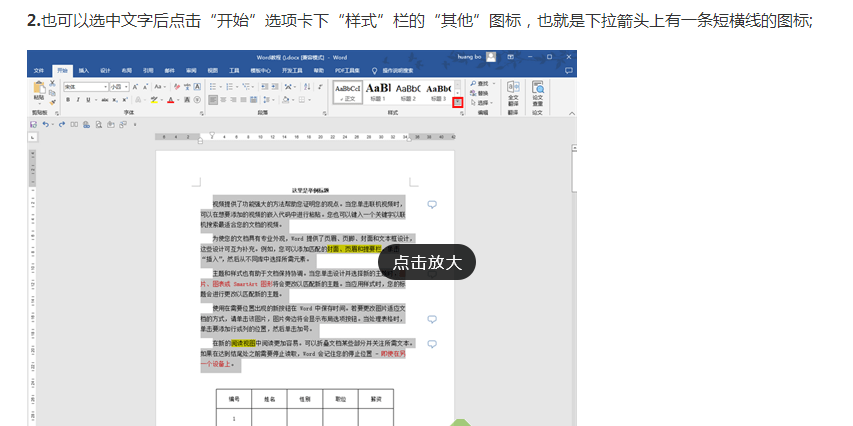Switch to the 审阅 tab
Image resolution: width=853 pixels, height=426 pixels.
pos(191,71)
